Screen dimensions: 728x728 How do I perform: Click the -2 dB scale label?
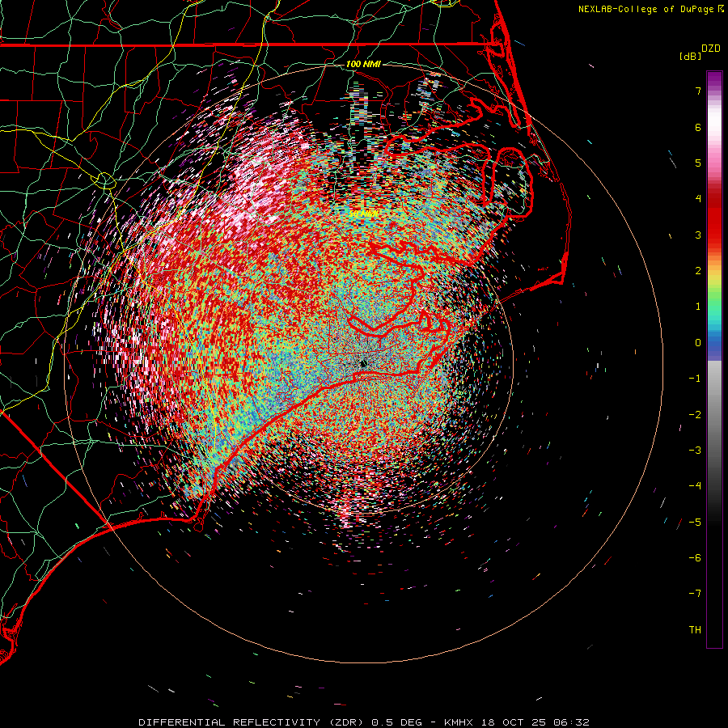pyautogui.click(x=695, y=415)
